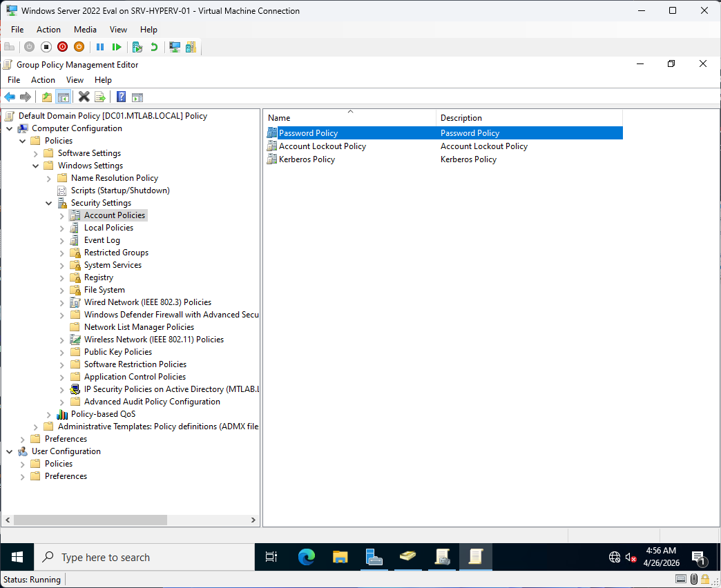The height and width of the screenshot is (588, 721).
Task: Click the red Shut Down VM icon
Action: [63, 47]
